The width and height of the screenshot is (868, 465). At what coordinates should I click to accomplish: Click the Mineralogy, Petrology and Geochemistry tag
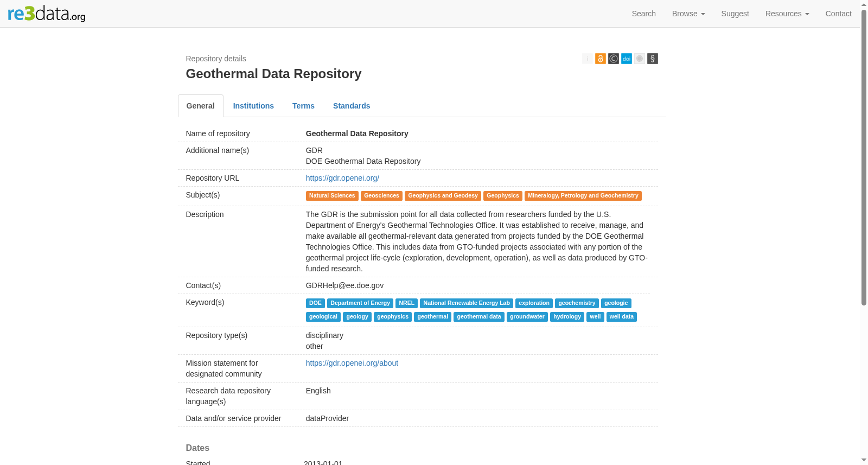[583, 196]
